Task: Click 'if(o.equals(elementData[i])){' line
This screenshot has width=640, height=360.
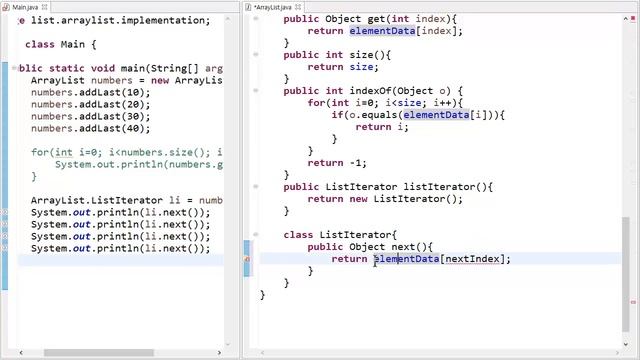Action: pyautogui.click(x=418, y=115)
